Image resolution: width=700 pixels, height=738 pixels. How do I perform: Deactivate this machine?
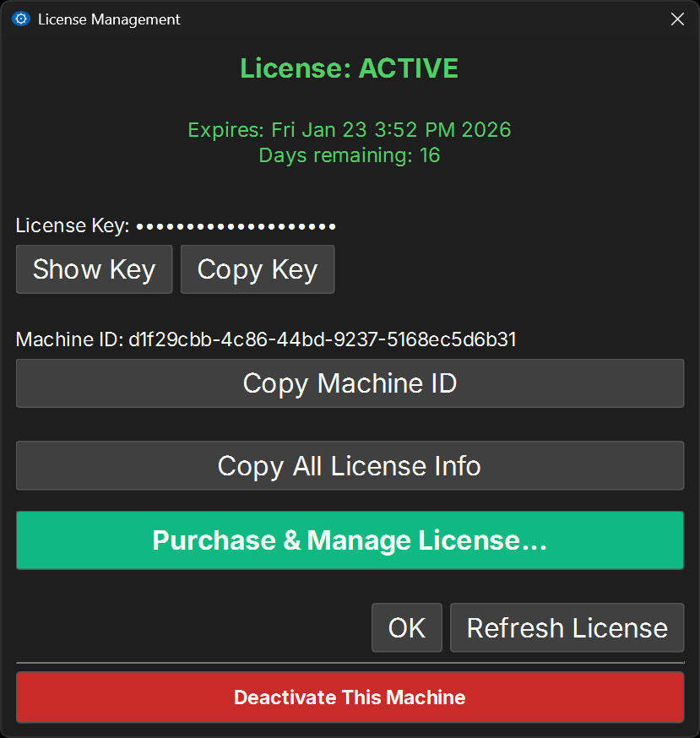click(x=350, y=697)
